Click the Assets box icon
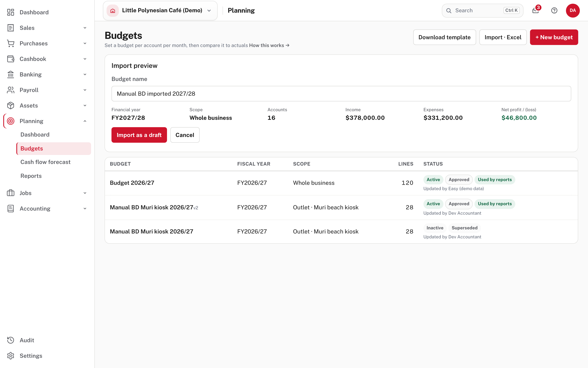 (x=10, y=106)
